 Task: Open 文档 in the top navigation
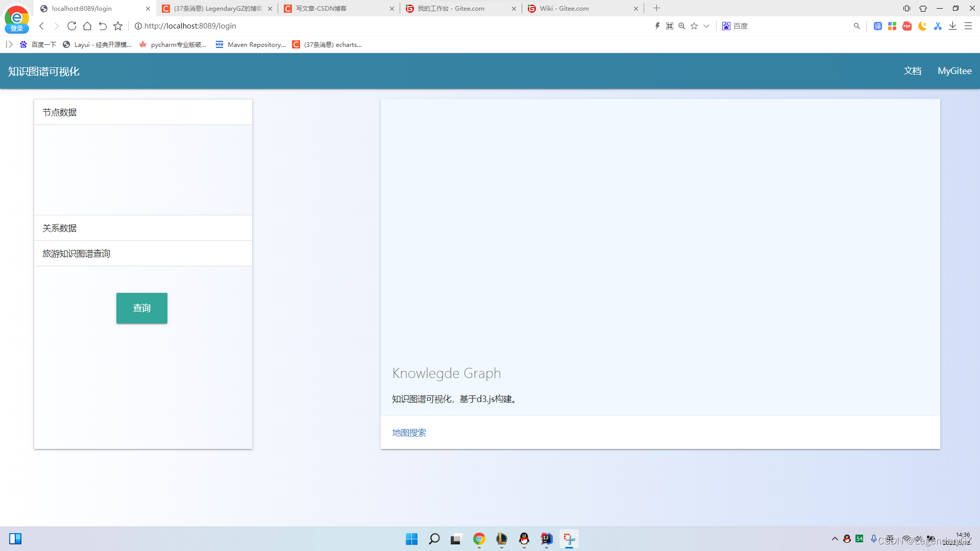(913, 71)
